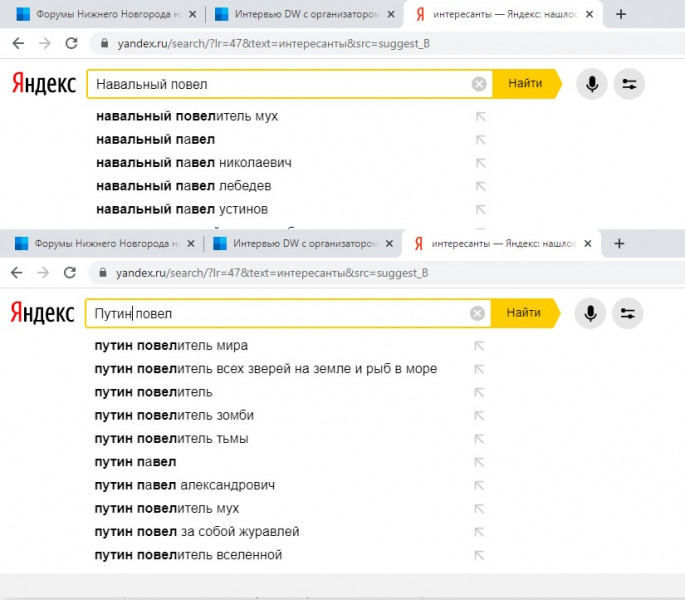This screenshot has width=685, height=600.
Task: Click Найти button beside 'Путин повел'
Action: 525,313
